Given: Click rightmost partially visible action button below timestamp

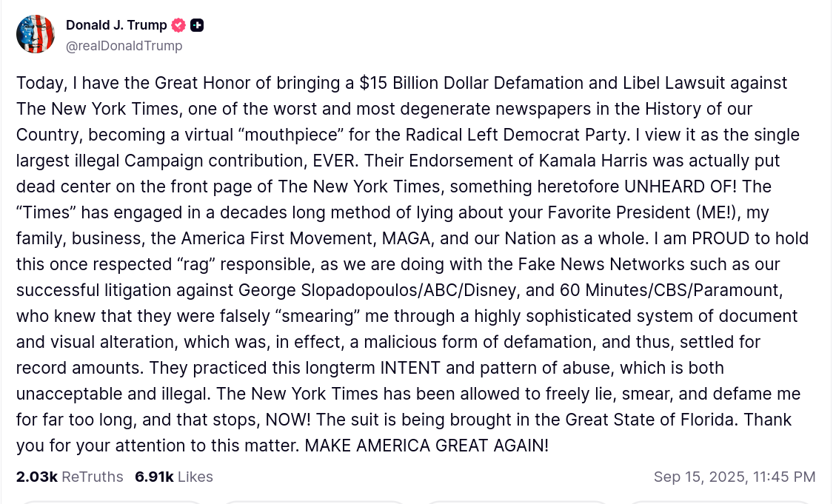Looking at the screenshot, I should (x=720, y=502).
